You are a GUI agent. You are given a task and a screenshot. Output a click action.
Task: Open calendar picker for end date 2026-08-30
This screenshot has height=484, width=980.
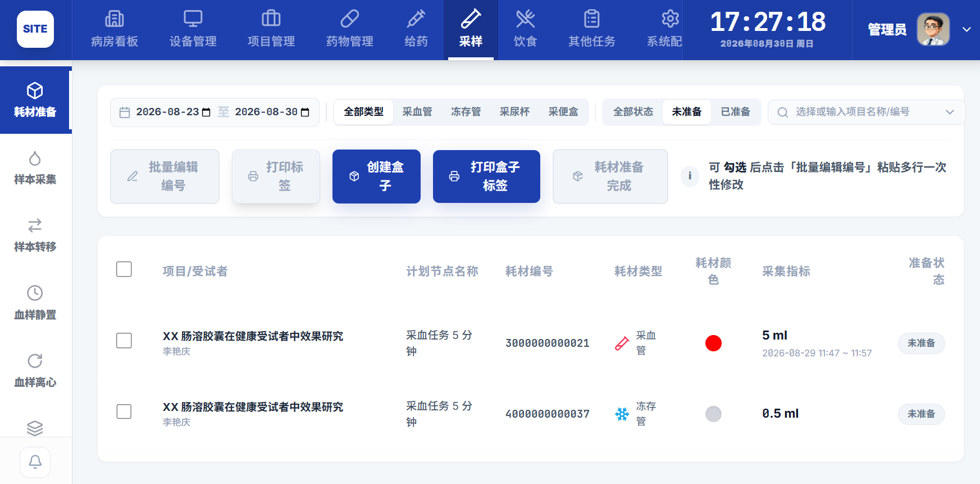coord(305,112)
